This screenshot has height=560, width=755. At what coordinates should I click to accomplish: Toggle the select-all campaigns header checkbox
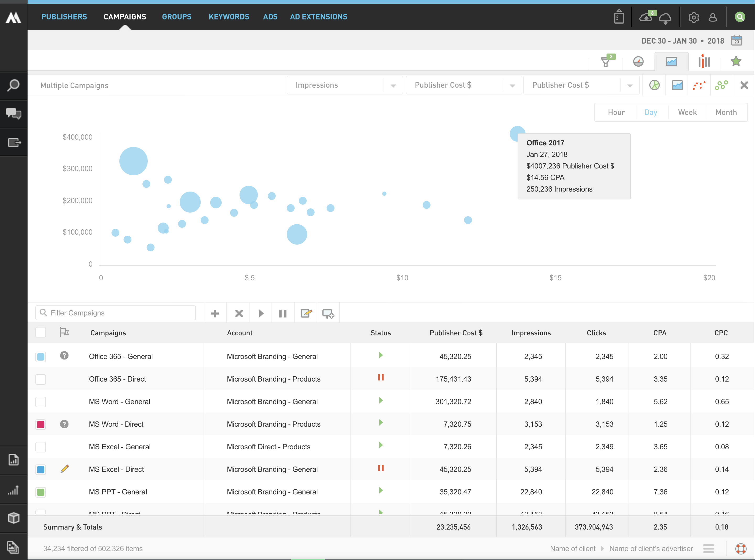(41, 332)
